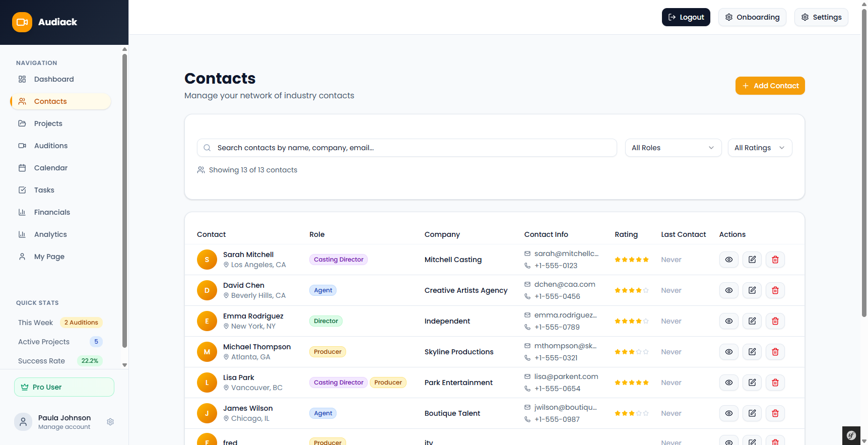Screen dimensions: 868x445
Task: Click the account gear icon beside Paula Johnson
Action: (110, 422)
